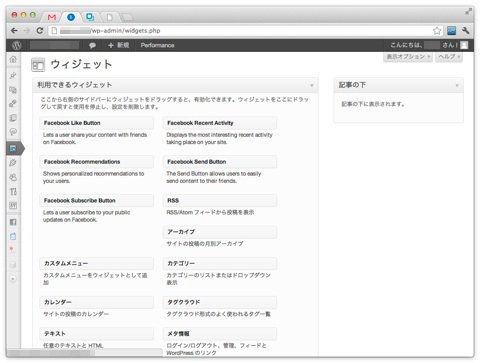Open the Settings sliders icon in sidebar

tap(13, 206)
